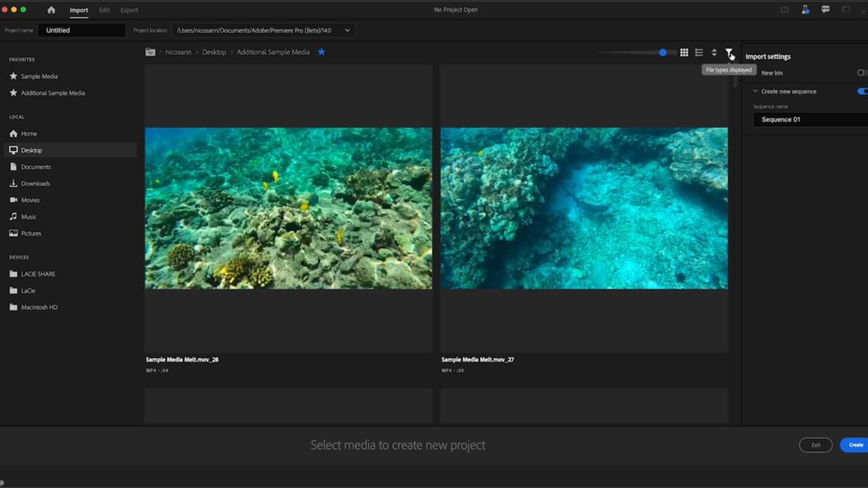Click the Create button

click(855, 445)
